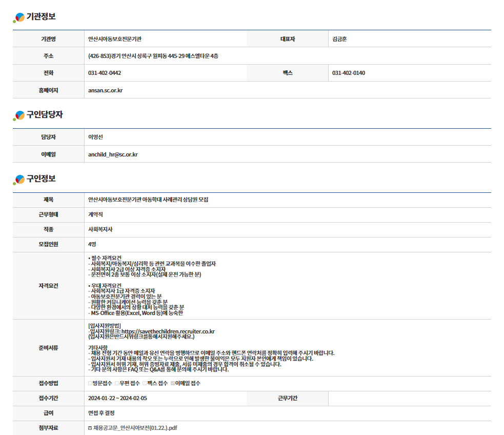Click homepage address ansan.sc.or.kr

(x=106, y=90)
